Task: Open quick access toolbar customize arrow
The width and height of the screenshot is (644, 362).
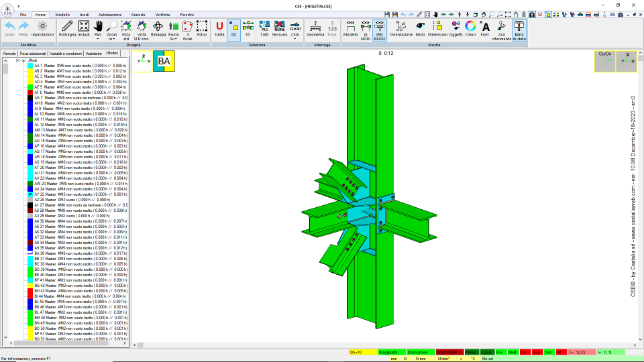Action: pos(19,6)
